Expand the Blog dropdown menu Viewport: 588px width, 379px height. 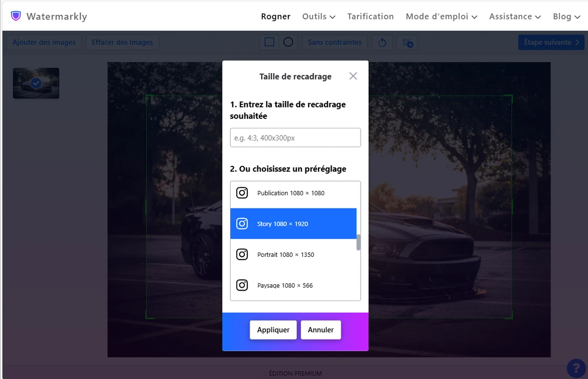[x=566, y=16]
